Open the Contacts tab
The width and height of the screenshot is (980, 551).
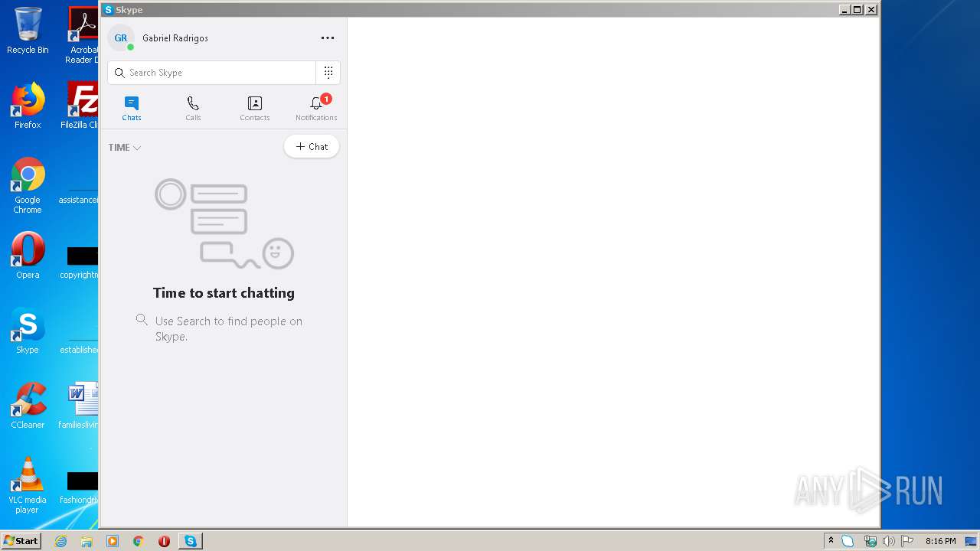[255, 109]
